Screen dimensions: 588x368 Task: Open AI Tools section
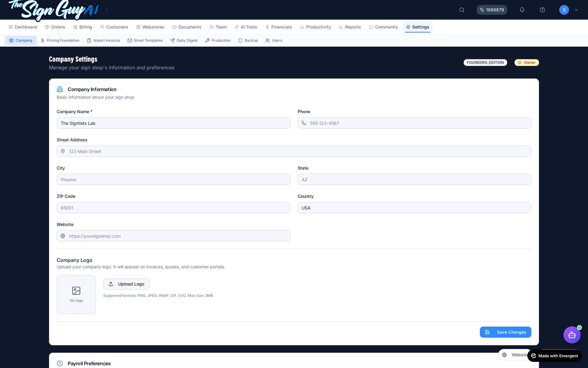[246, 27]
